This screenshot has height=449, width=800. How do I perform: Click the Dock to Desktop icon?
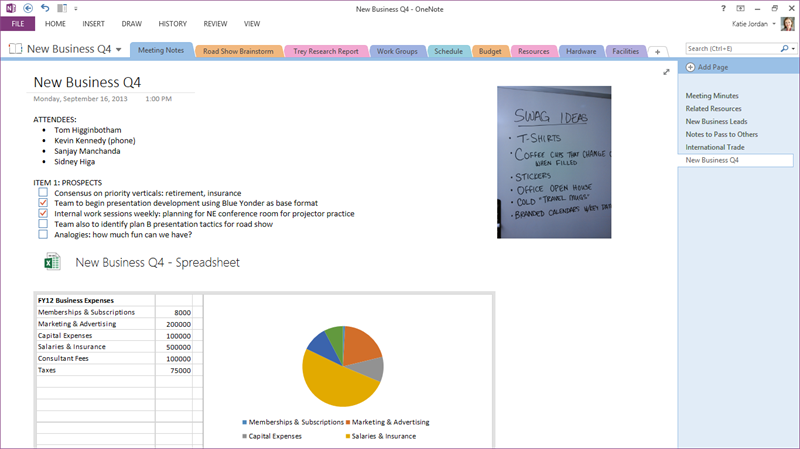(62, 8)
